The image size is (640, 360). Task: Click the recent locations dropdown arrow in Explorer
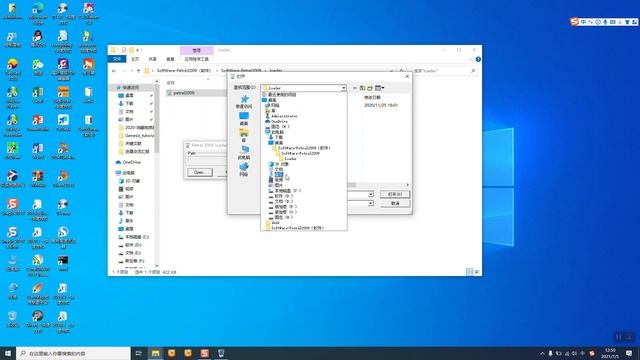pyautogui.click(x=132, y=71)
